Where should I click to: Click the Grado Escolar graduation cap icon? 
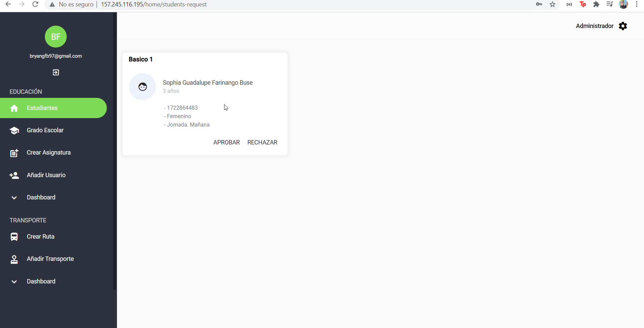pyautogui.click(x=14, y=130)
